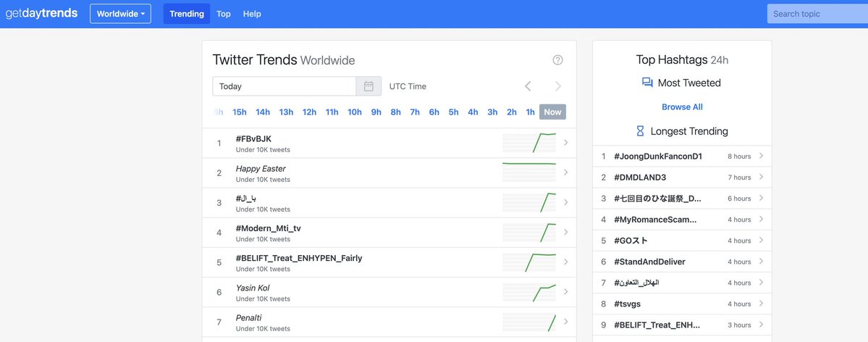The height and width of the screenshot is (342, 868).
Task: Open #GOスト hashtag
Action: pos(631,241)
